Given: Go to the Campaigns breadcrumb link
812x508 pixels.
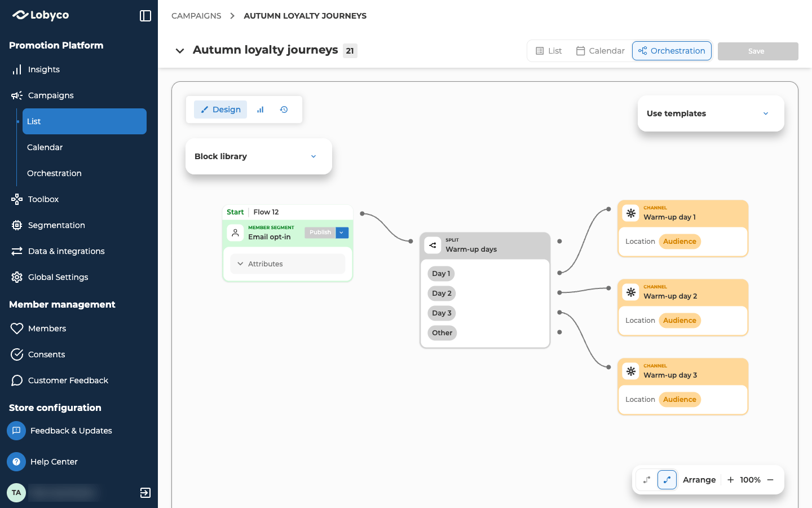Looking at the screenshot, I should pyautogui.click(x=196, y=16).
